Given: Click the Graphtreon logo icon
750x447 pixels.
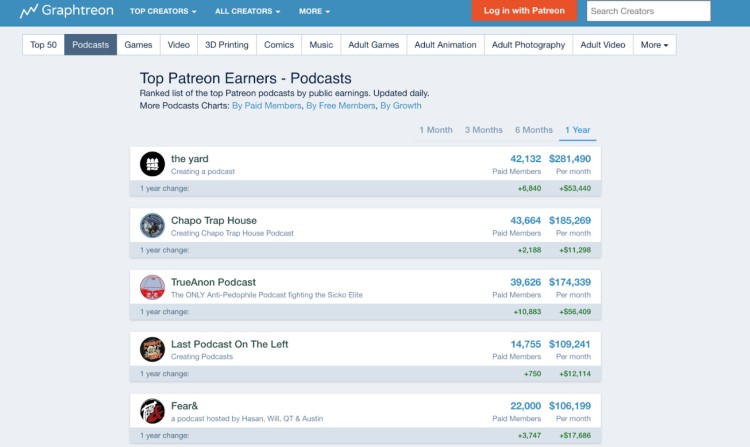Looking at the screenshot, I should point(29,11).
